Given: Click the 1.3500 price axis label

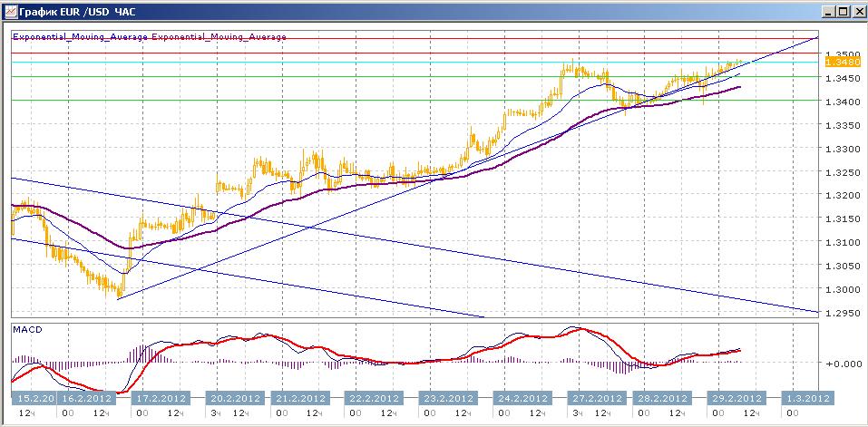Looking at the screenshot, I should pyautogui.click(x=843, y=54).
